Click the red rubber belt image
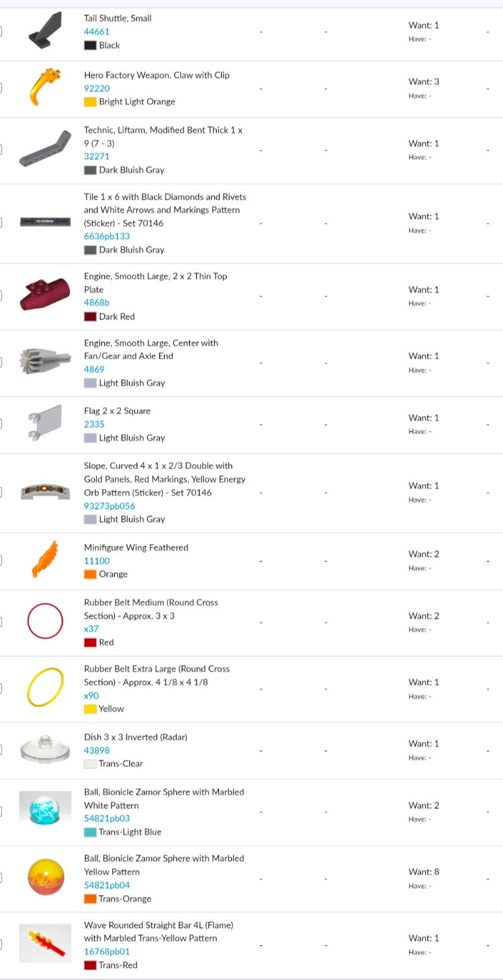 click(x=46, y=621)
